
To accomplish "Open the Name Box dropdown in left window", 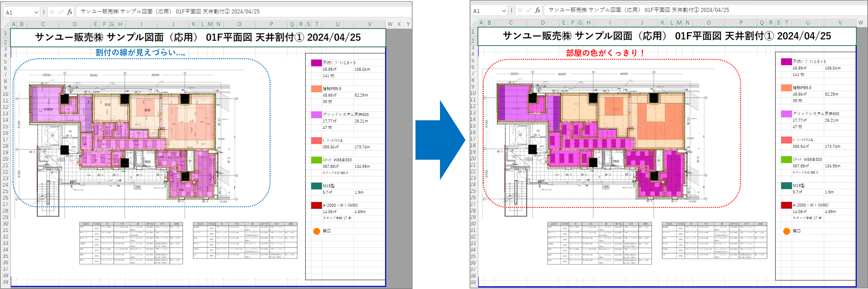I will [x=36, y=12].
